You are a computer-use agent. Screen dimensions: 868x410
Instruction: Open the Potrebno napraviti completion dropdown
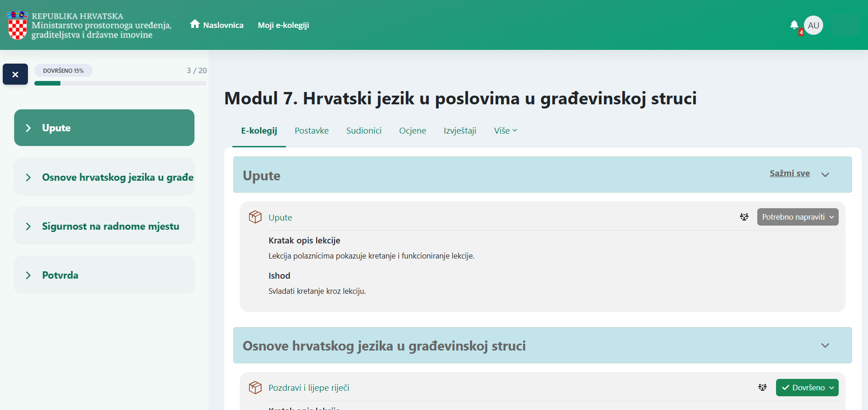(798, 217)
